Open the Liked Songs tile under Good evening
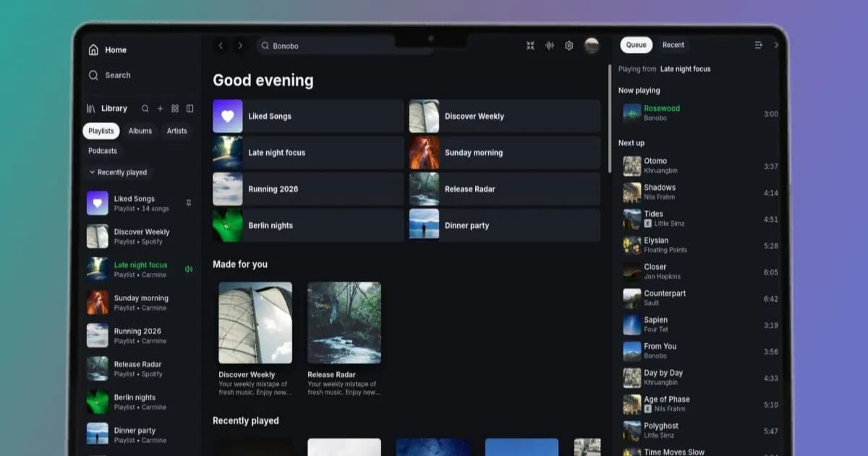Screen dimensions: 868x456 pos(308,116)
